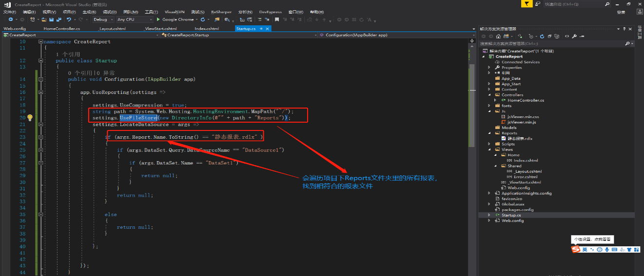
Task: Click the notifications flag icon
Action: coord(527,4)
